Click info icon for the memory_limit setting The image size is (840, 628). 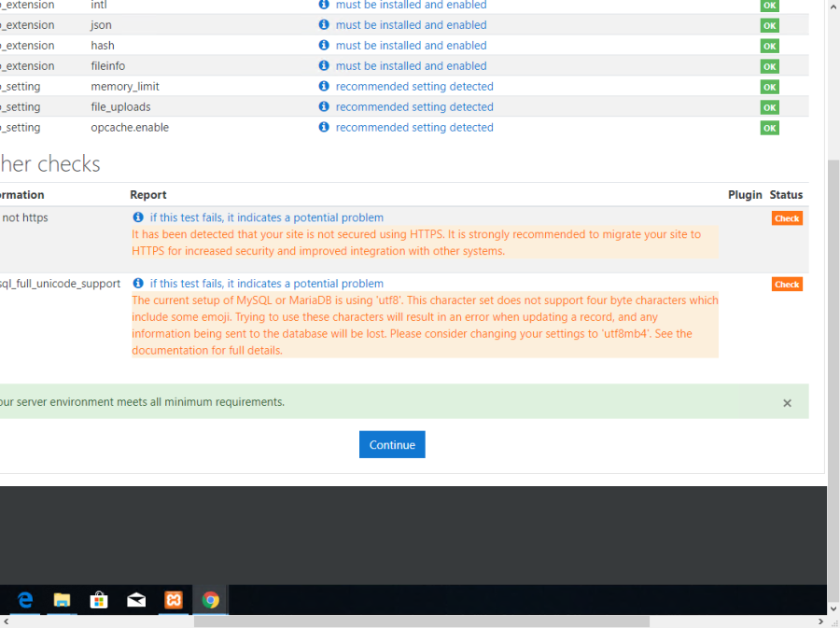tap(324, 87)
